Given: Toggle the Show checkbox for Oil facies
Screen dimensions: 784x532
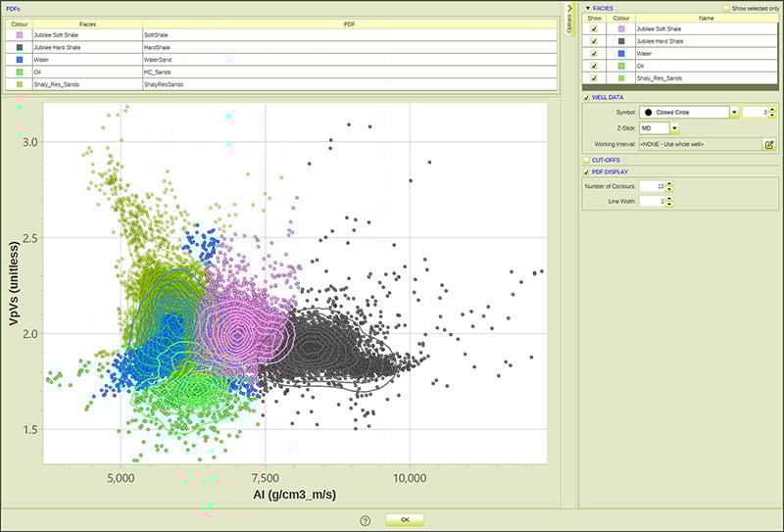Looking at the screenshot, I should point(594,65).
